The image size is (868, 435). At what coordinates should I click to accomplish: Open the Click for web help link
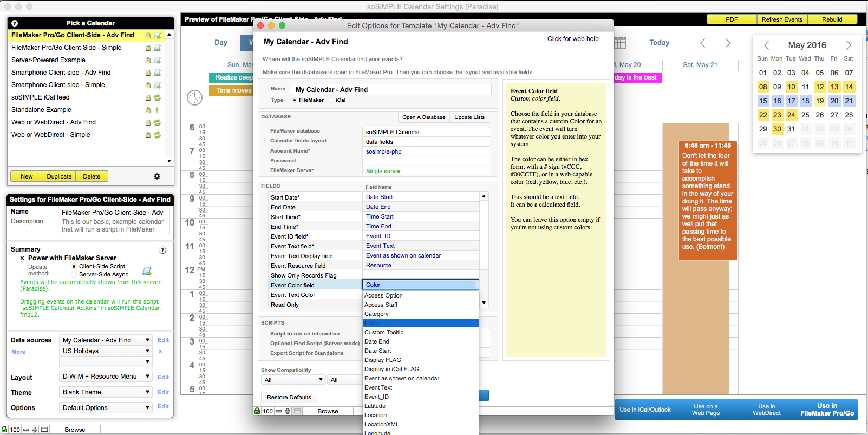(573, 39)
